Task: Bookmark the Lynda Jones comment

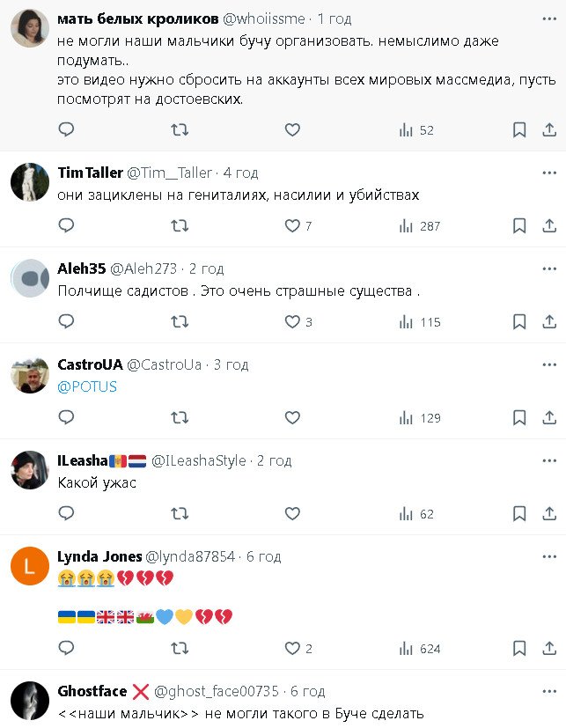Action: click(519, 649)
